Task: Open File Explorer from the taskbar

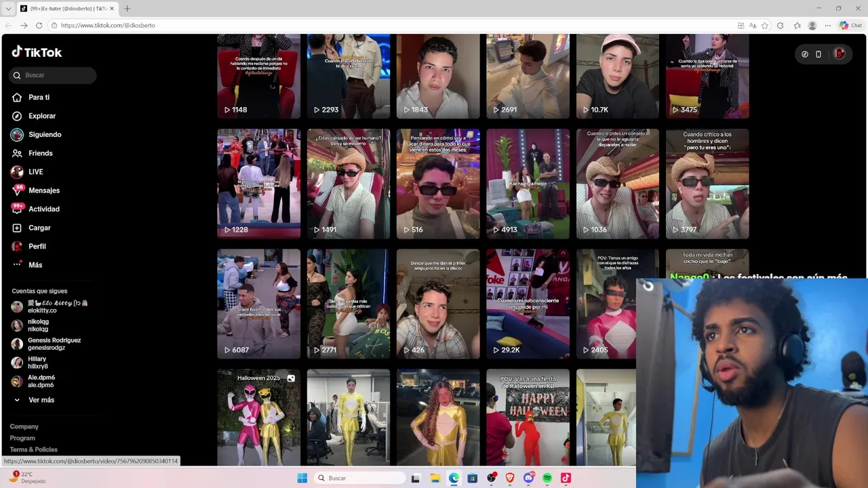Action: [x=435, y=478]
